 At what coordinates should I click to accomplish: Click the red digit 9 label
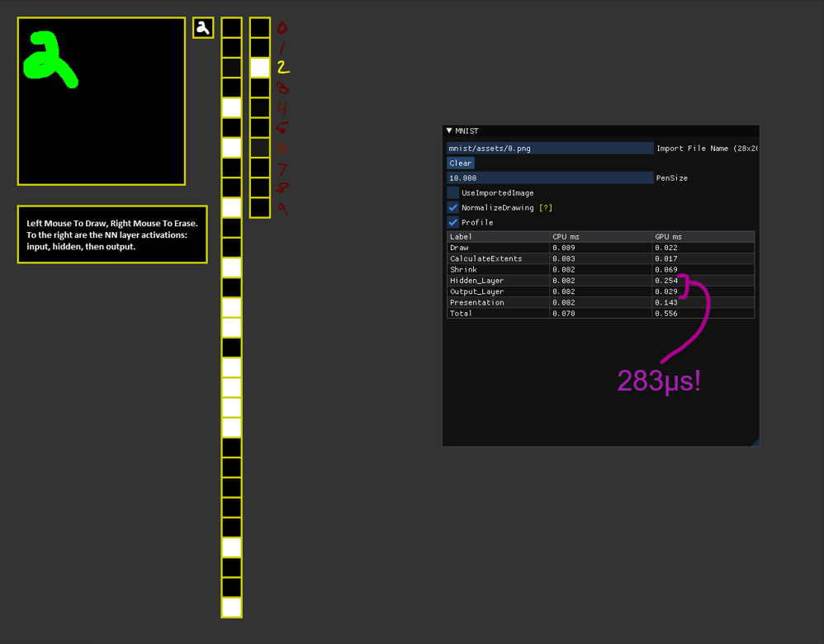[x=281, y=209]
